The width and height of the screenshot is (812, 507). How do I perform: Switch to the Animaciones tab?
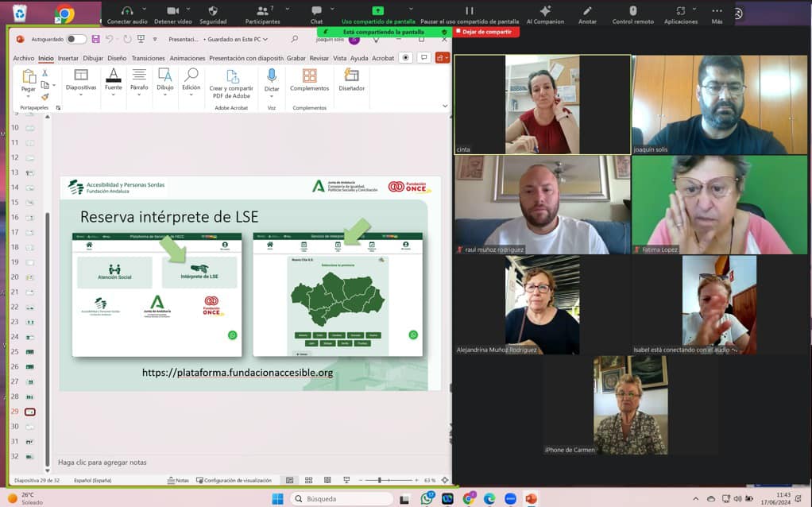pyautogui.click(x=188, y=58)
